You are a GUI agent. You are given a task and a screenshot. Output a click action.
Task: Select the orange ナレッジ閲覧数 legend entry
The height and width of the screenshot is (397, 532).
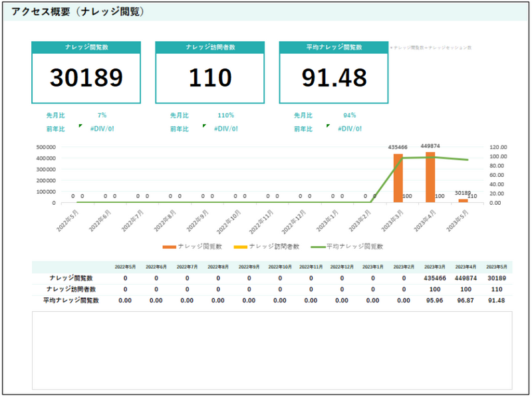[x=192, y=247]
